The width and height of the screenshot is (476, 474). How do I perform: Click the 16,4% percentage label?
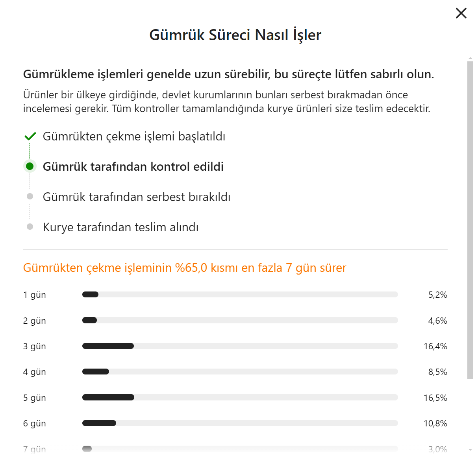click(435, 347)
